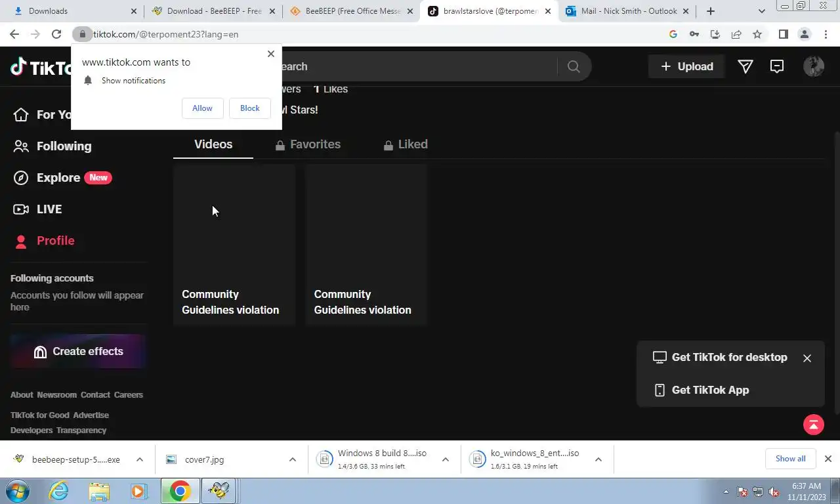Allow TikTok notifications
The image size is (840, 504).
202,108
